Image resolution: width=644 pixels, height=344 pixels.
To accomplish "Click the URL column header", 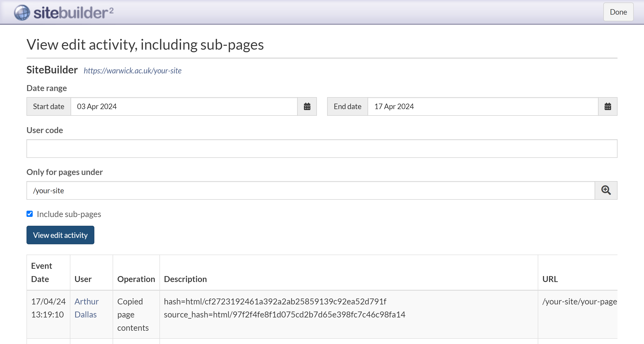I will point(550,279).
